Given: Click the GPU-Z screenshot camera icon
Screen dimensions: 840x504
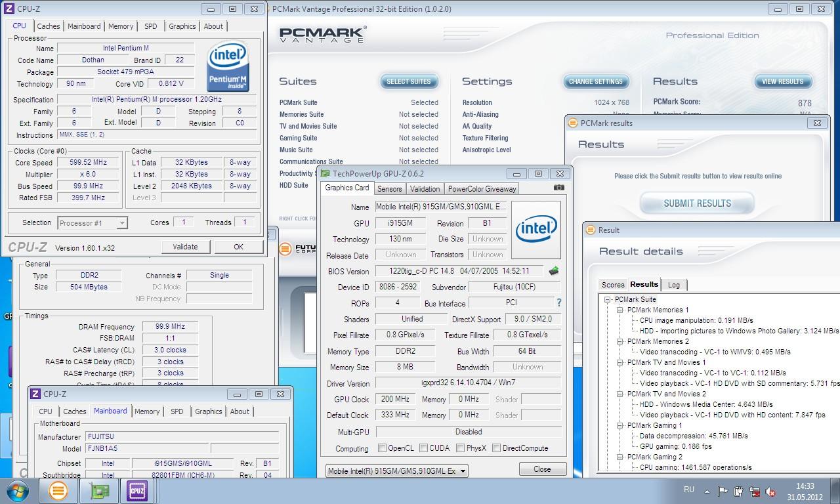Looking at the screenshot, I should [558, 188].
